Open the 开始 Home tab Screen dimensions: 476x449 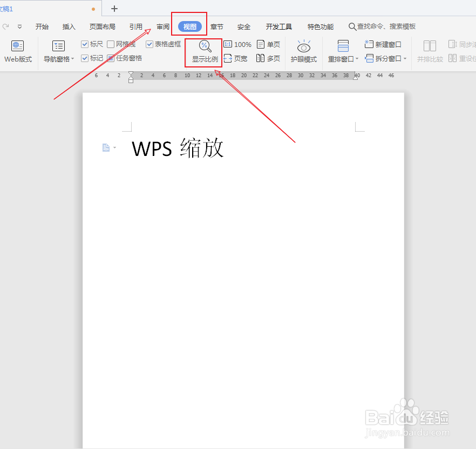tap(42, 27)
